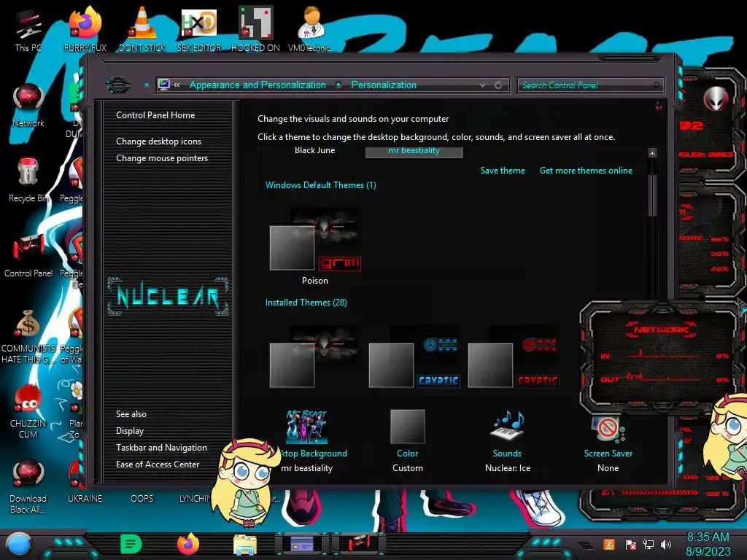The height and width of the screenshot is (560, 747).
Task: Click the Appearance and Personalization breadcrumb
Action: click(258, 85)
